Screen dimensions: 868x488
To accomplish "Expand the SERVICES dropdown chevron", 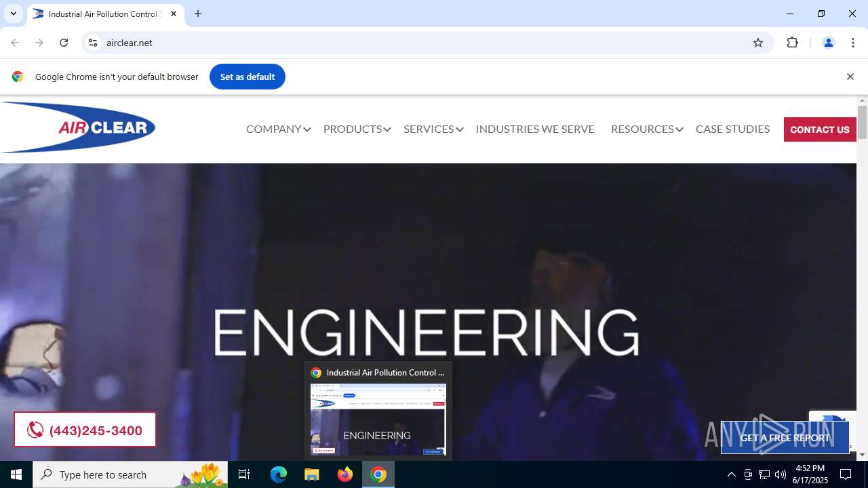I will (x=460, y=129).
